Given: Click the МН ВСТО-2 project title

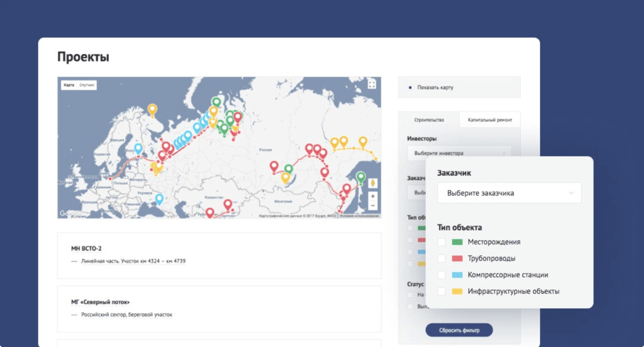Looking at the screenshot, I should point(87,248).
